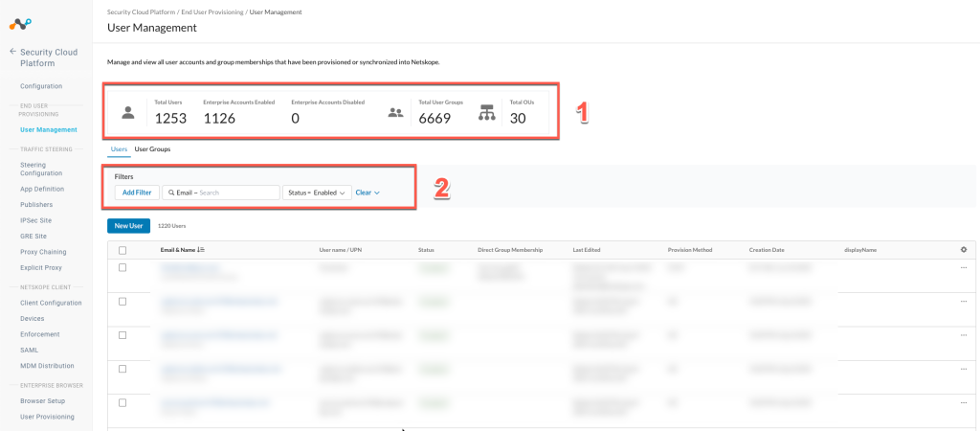Click Enterprise Accounts Disabled value 0
Viewport: 980px width, 431px height.
296,118
